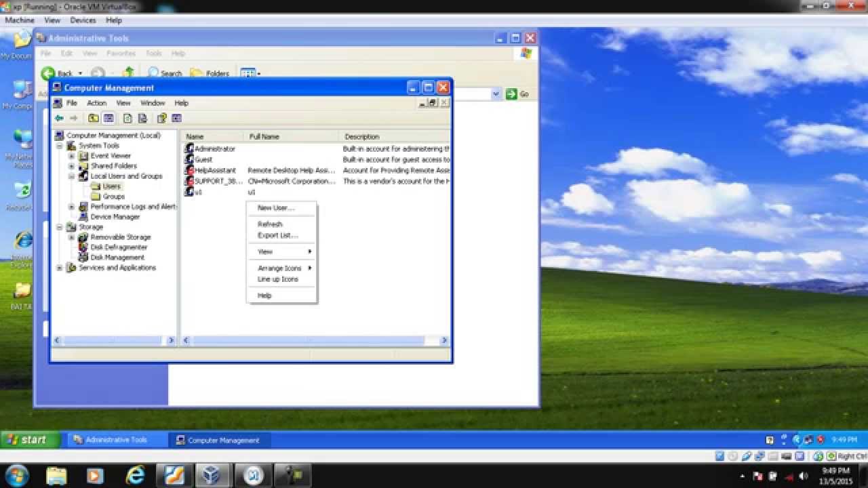Open the Administrative Tools address bar dropdown

coord(496,94)
